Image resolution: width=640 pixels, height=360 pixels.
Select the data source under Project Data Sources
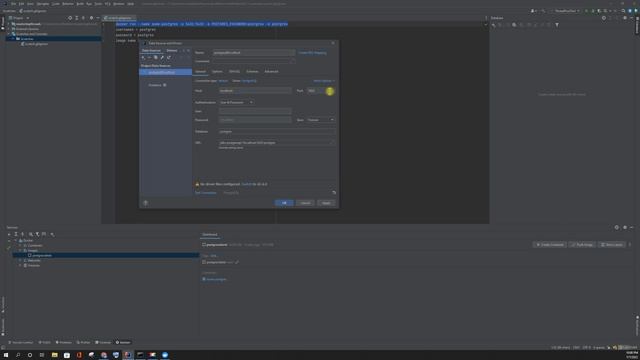tap(166, 72)
